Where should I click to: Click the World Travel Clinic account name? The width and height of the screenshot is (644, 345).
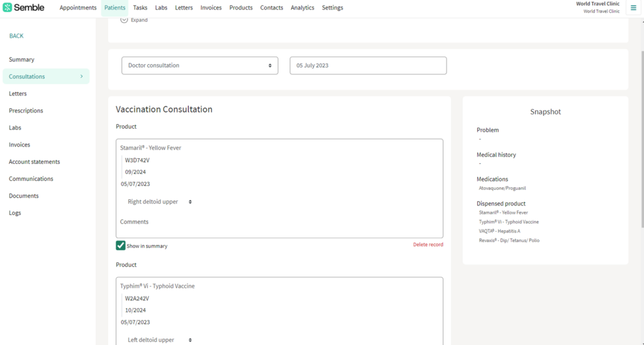(597, 4)
